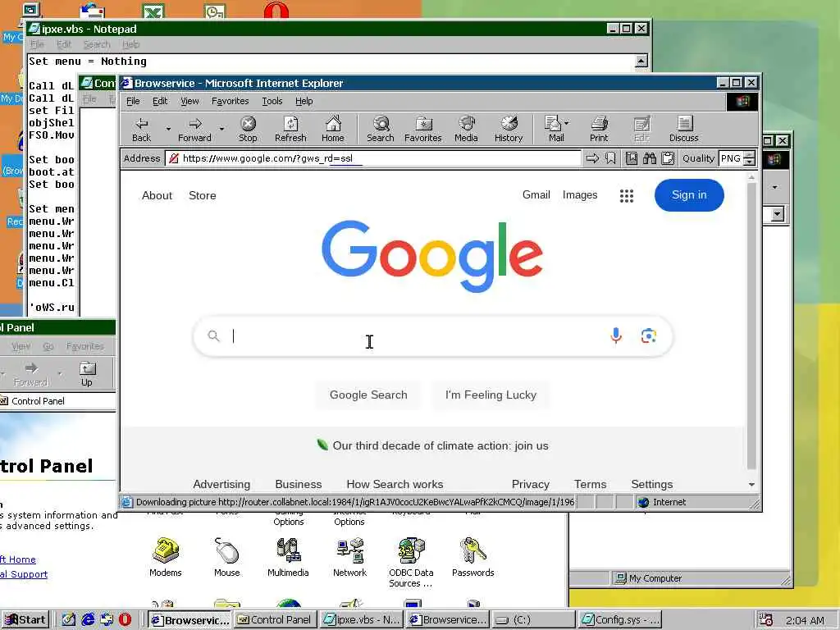Screen dimensions: 840x630
Task: Open the File menu in Internet Explorer
Action: [x=133, y=101]
